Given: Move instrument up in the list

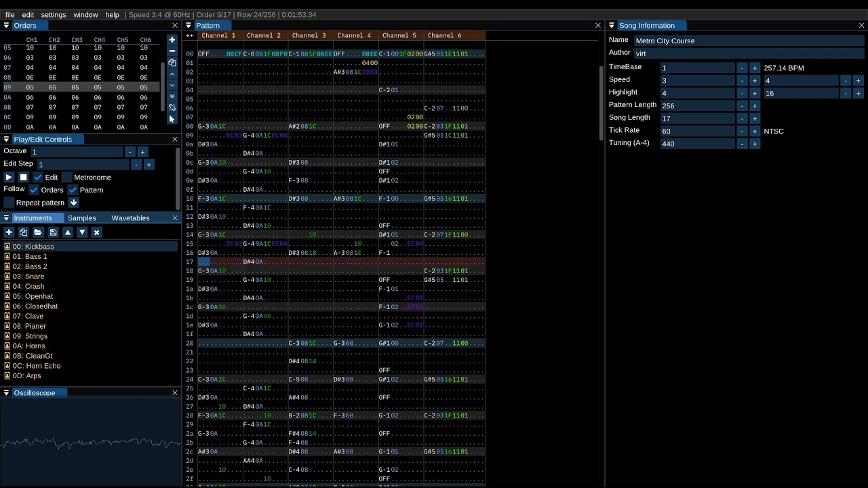Looking at the screenshot, I should click(x=68, y=232).
